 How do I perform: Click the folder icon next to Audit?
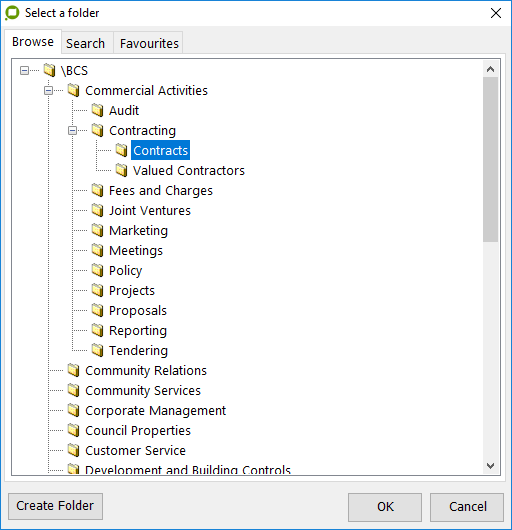pyautogui.click(x=97, y=110)
